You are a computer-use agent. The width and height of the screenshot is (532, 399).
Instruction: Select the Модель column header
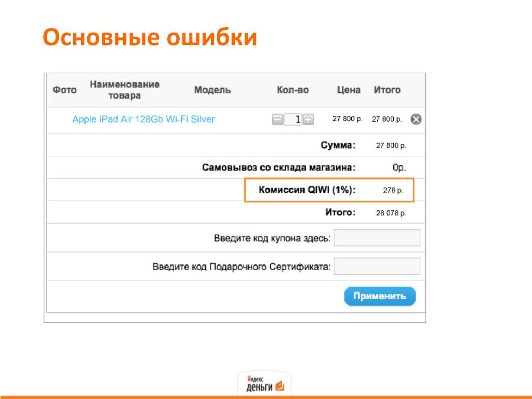click(x=212, y=90)
